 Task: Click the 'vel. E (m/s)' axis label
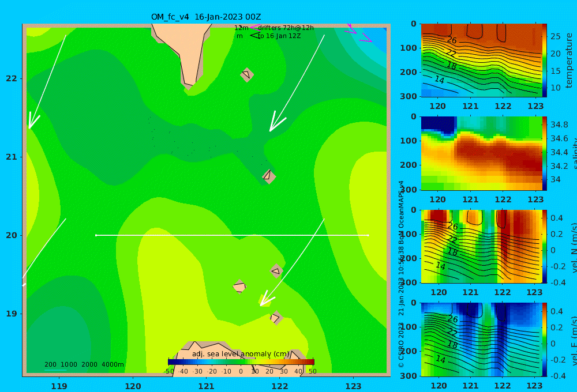(x=573, y=341)
